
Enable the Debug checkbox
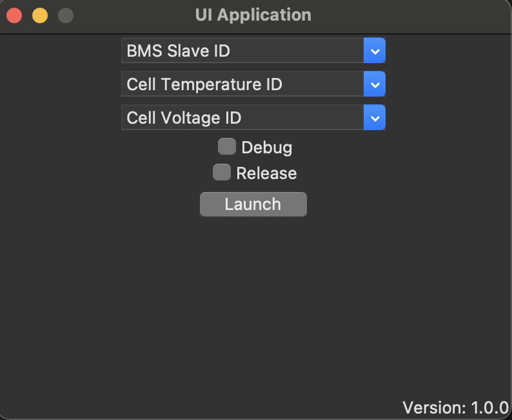(x=226, y=147)
